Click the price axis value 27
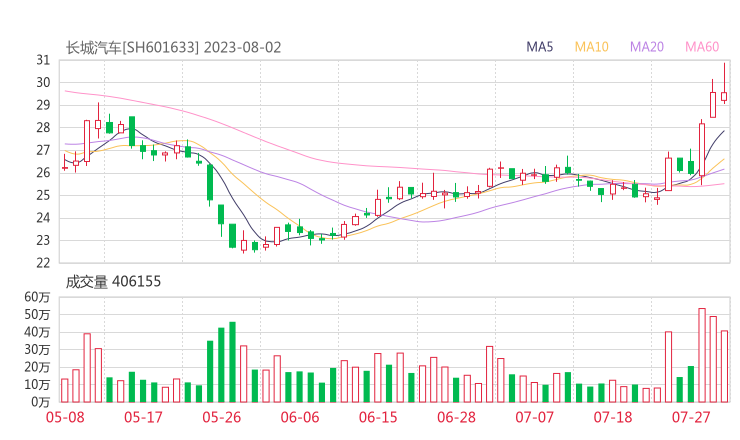Viewport: 740px width, 440px height. click(x=43, y=150)
